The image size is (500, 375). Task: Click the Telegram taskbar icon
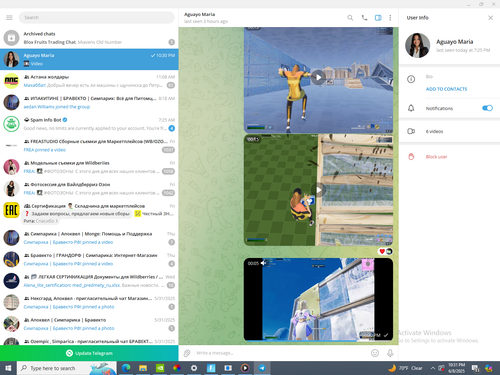coord(262,368)
